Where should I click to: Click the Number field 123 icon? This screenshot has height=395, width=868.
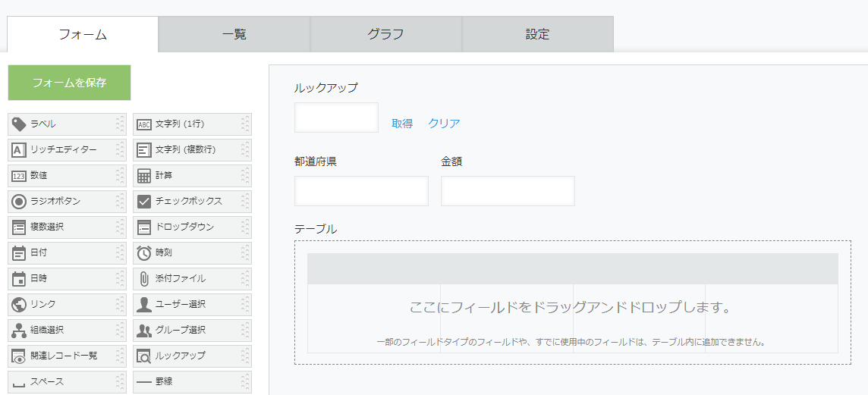pos(19,176)
